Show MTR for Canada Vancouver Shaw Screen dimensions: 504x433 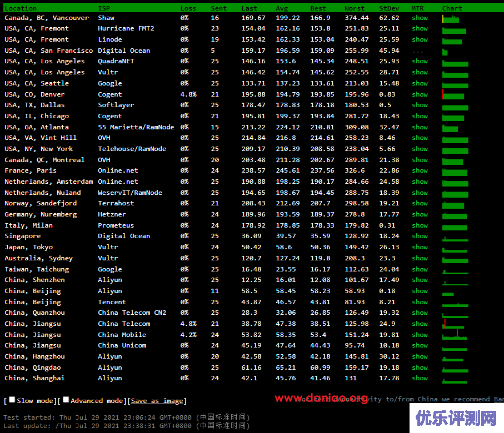pos(420,18)
